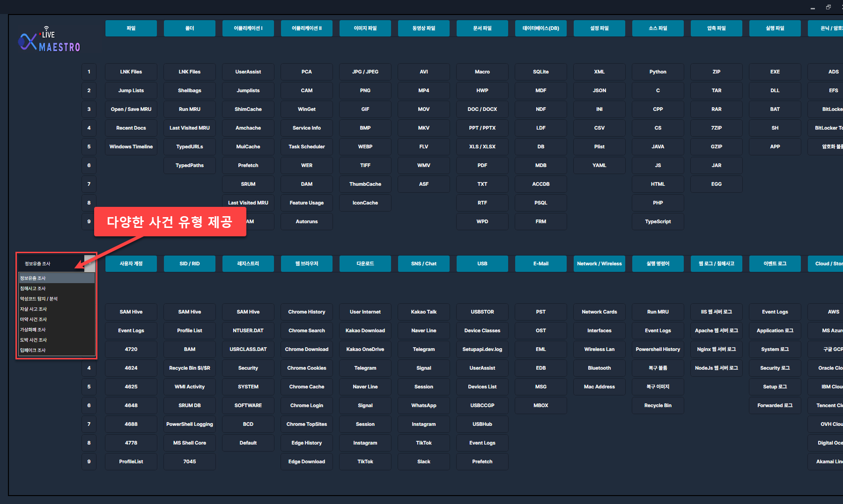The width and height of the screenshot is (843, 504).
Task: Open the Powershell History item
Action: pos(658,349)
